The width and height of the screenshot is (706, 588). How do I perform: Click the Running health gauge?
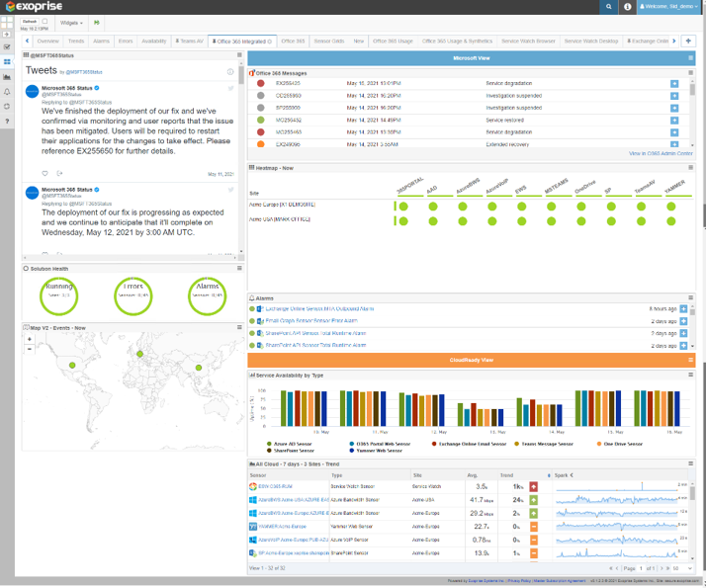tap(59, 296)
